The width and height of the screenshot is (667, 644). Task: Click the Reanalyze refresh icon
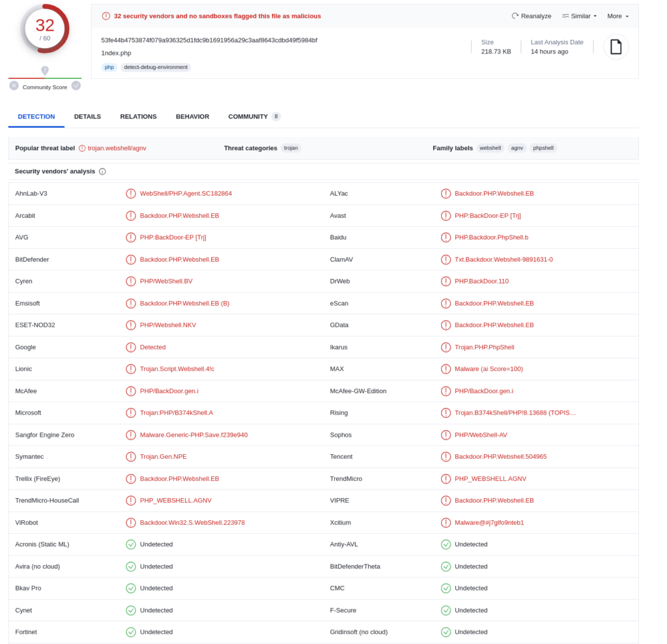515,16
